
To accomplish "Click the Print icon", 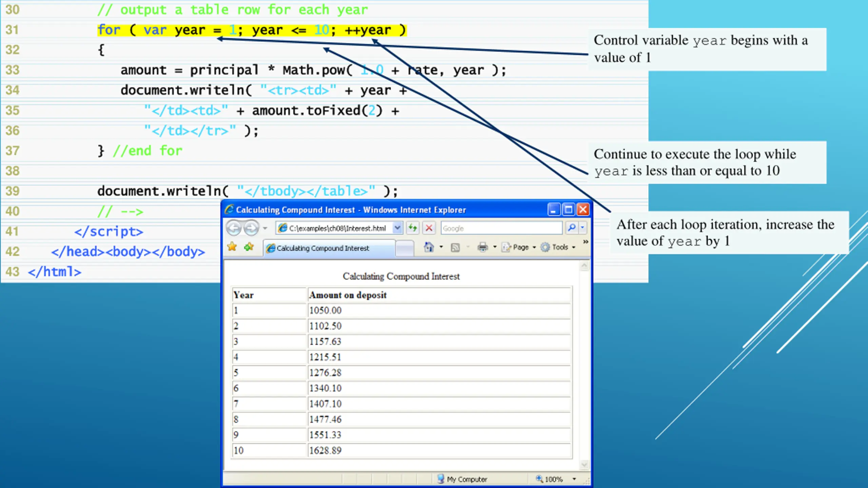I will click(x=482, y=247).
